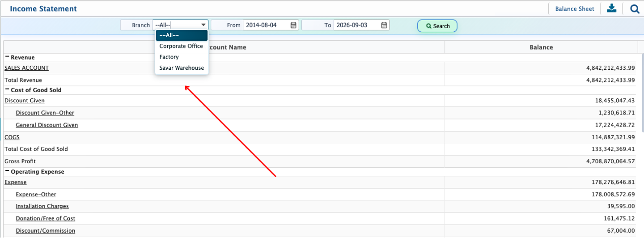644x238 pixels.
Task: Open the SALES ACCOUNT ledger link
Action: 26,68
